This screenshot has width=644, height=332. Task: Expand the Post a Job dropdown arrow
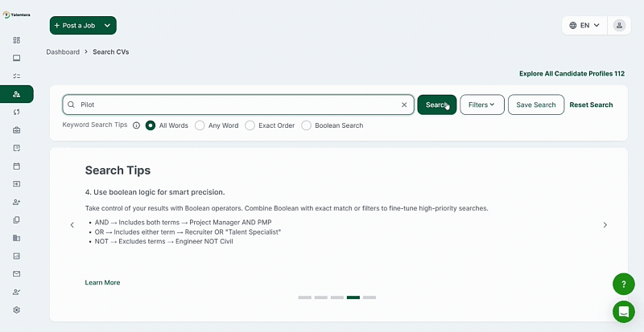click(107, 26)
